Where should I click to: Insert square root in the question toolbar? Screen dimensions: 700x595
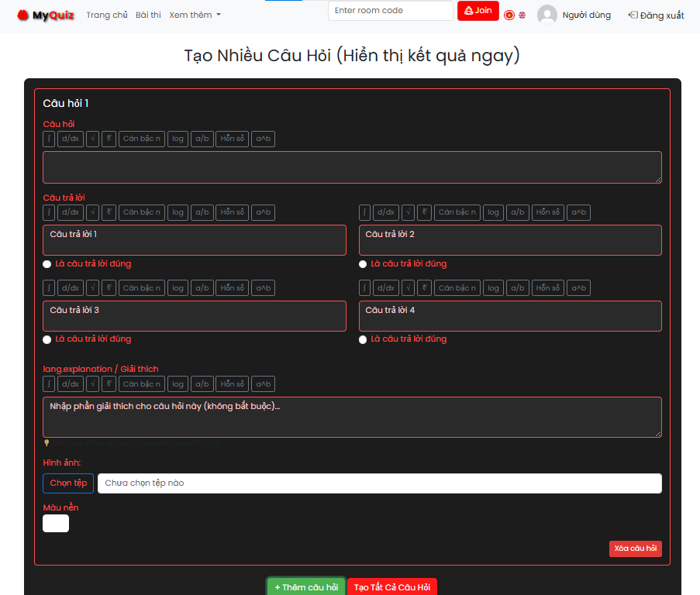click(92, 139)
